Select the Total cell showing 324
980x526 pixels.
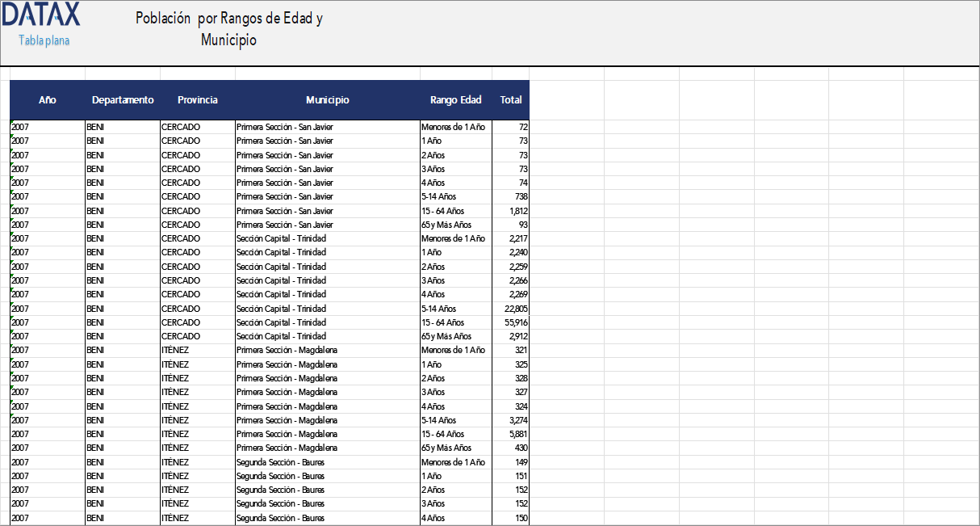511,406
